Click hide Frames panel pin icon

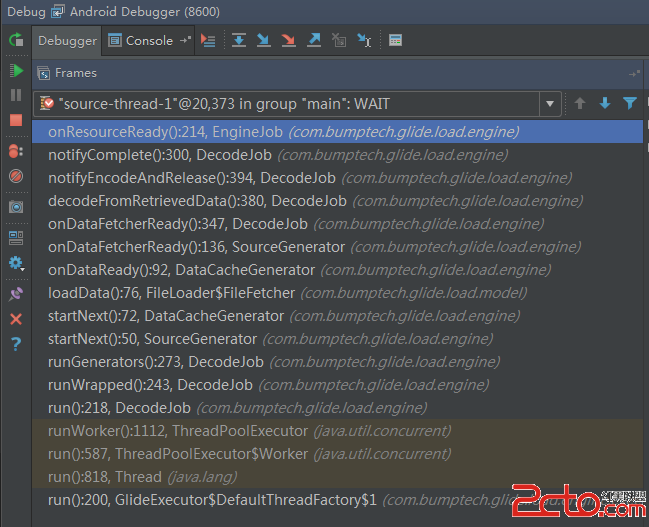click(634, 74)
